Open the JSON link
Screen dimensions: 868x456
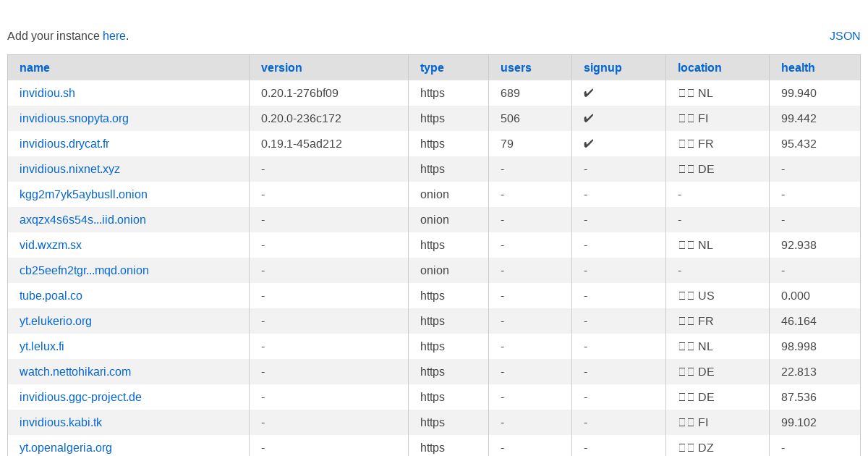coord(845,35)
